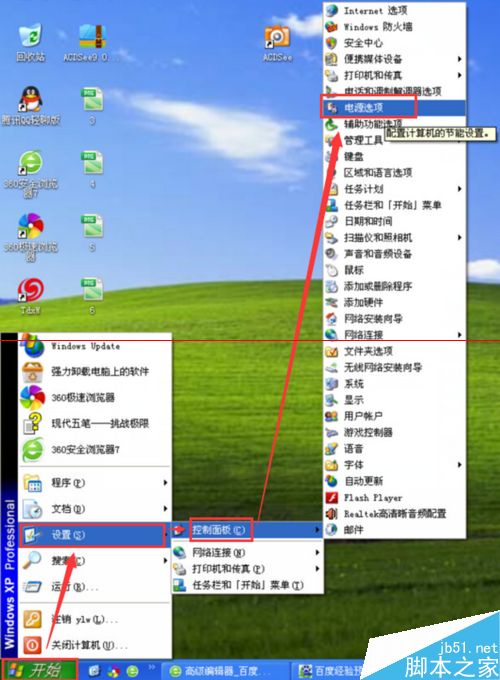Launch the TdxW red swirl desktop icon
The image size is (500, 680).
click(x=30, y=296)
